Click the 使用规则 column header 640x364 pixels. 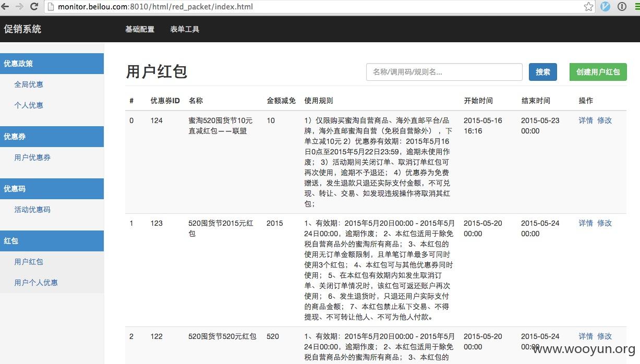[x=319, y=101]
